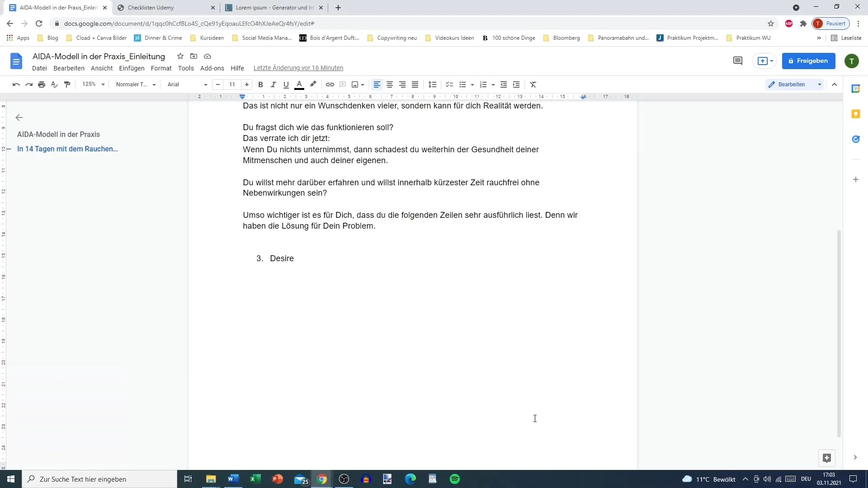Toggle underline formatting icon
Image resolution: width=868 pixels, height=488 pixels.
click(x=287, y=84)
